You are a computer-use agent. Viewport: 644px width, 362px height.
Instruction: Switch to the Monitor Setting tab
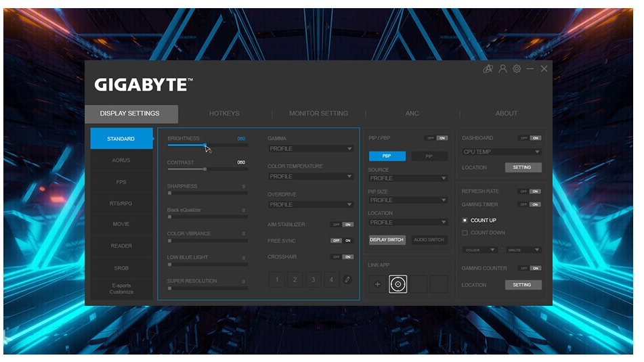click(319, 113)
